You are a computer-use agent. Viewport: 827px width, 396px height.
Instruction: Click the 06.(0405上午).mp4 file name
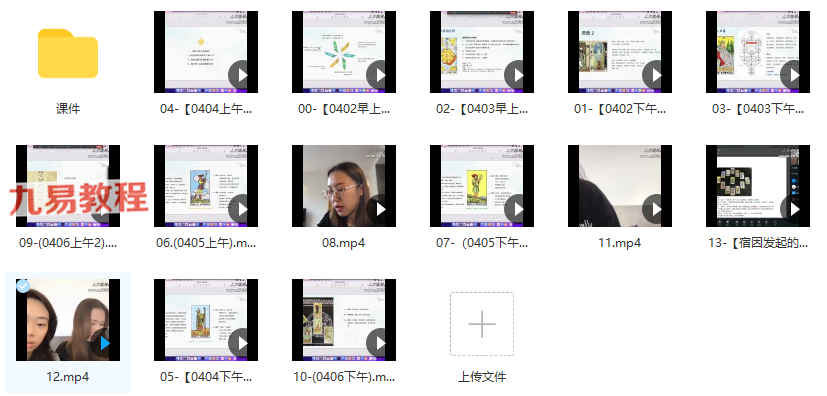tap(206, 243)
